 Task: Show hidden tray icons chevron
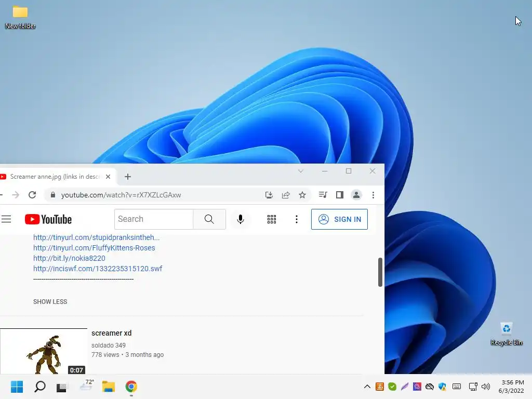pos(367,387)
